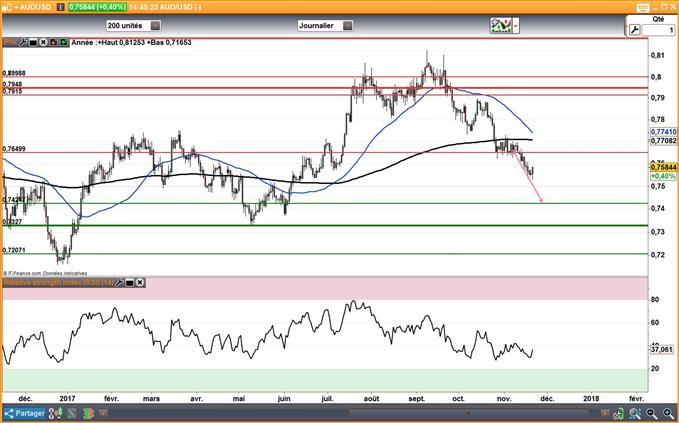Close the price panel with its X icon
The width and height of the screenshot is (679, 423).
click(x=43, y=42)
